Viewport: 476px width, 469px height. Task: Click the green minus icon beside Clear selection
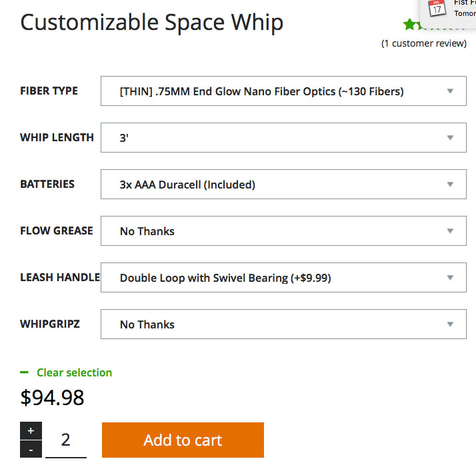point(25,372)
